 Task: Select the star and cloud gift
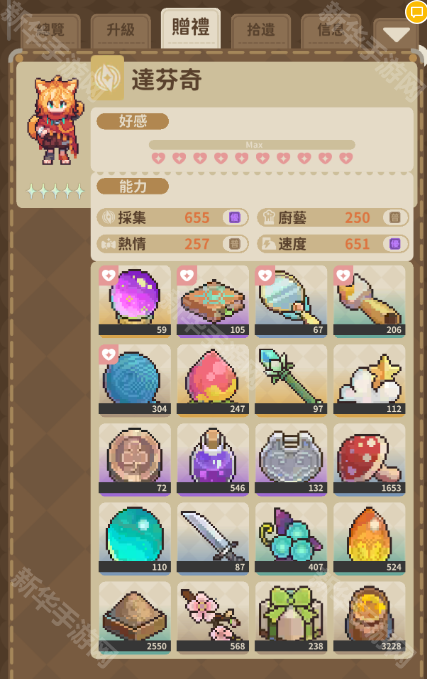click(369, 380)
